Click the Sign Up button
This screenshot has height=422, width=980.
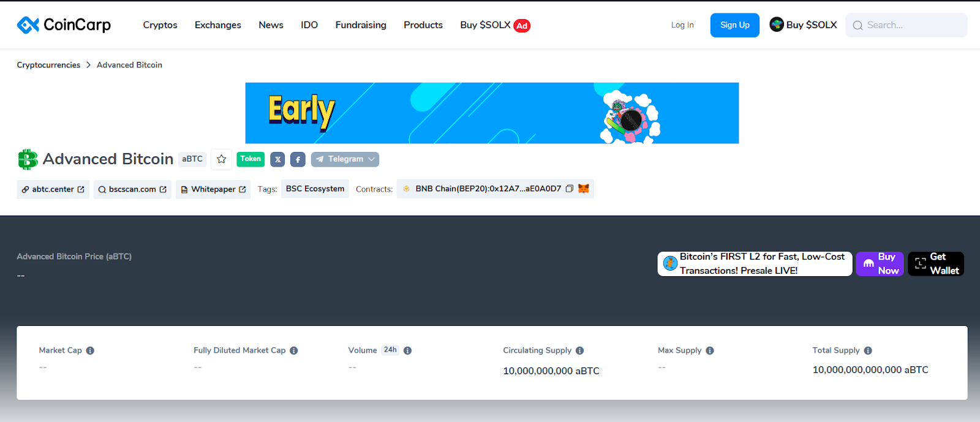(735, 25)
